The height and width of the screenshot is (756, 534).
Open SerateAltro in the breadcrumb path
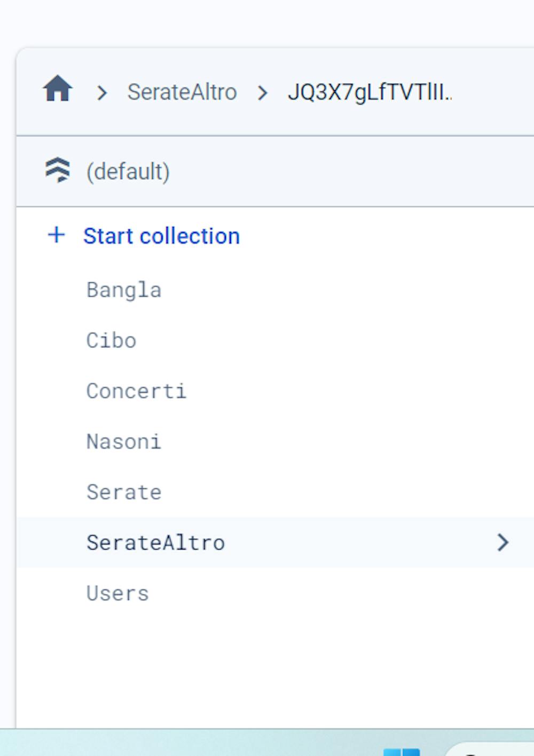point(182,92)
